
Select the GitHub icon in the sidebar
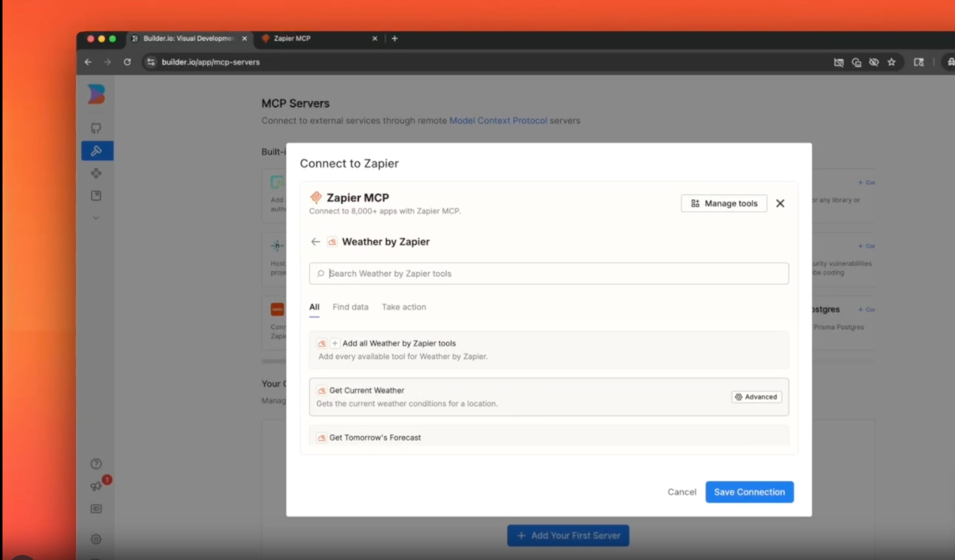[x=96, y=128]
